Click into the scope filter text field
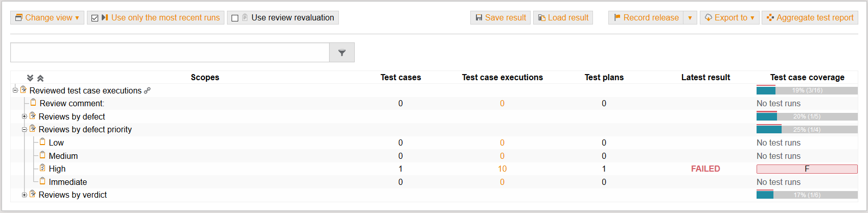This screenshot has height=213, width=868. pos(170,53)
